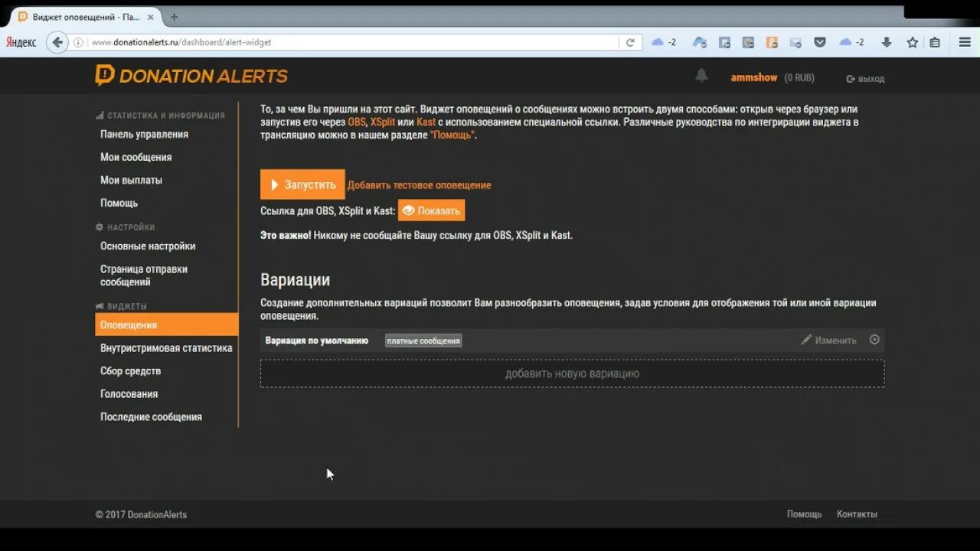The image size is (980, 551).
Task: Open Панель управления in sidebar
Action: 144,134
